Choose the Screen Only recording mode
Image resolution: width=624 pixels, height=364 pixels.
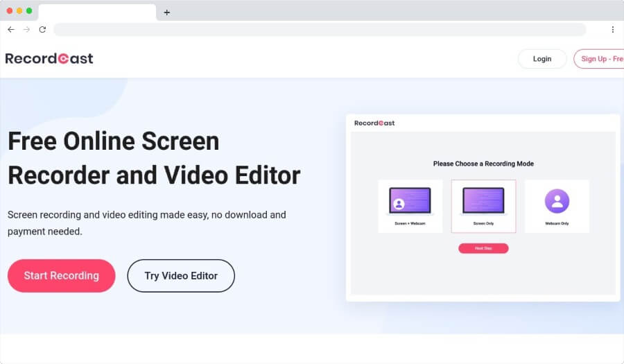(x=483, y=206)
